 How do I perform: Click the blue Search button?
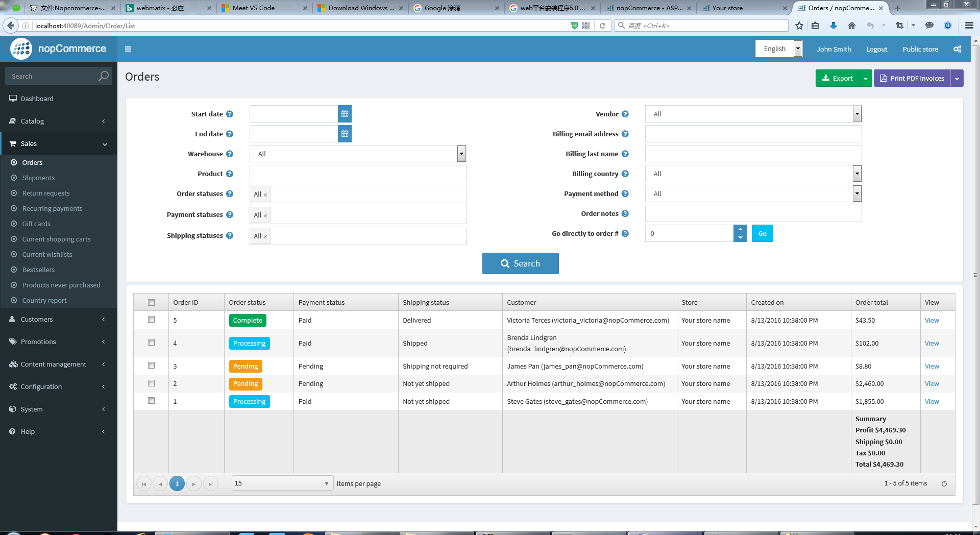(520, 263)
